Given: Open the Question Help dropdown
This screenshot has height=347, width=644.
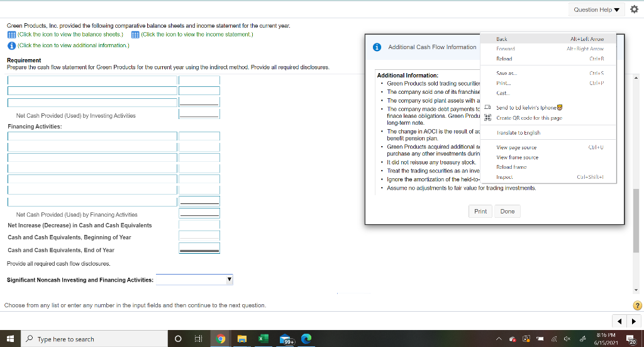Looking at the screenshot, I should pos(596,9).
